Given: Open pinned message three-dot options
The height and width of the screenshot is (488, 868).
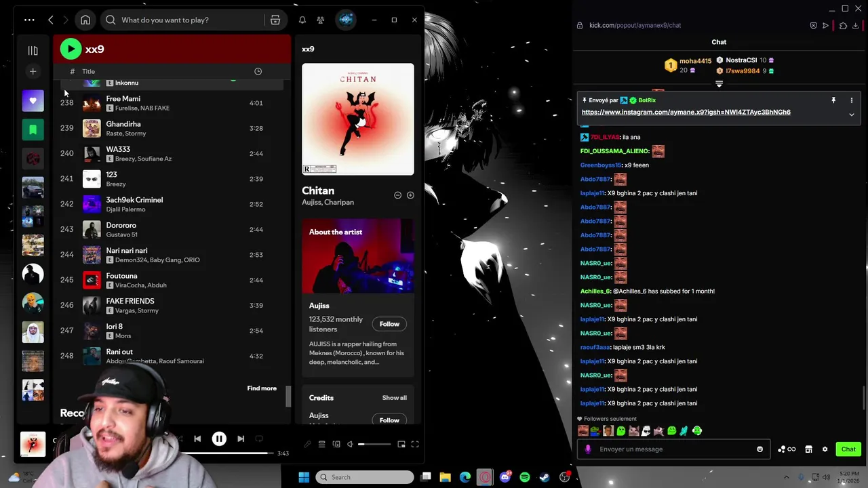Looking at the screenshot, I should pos(852,100).
